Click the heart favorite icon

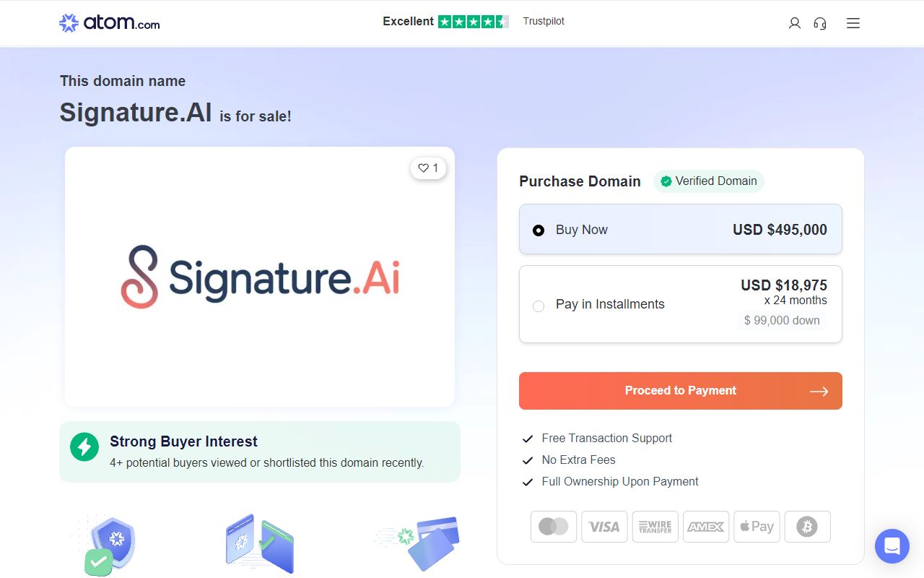coord(424,168)
